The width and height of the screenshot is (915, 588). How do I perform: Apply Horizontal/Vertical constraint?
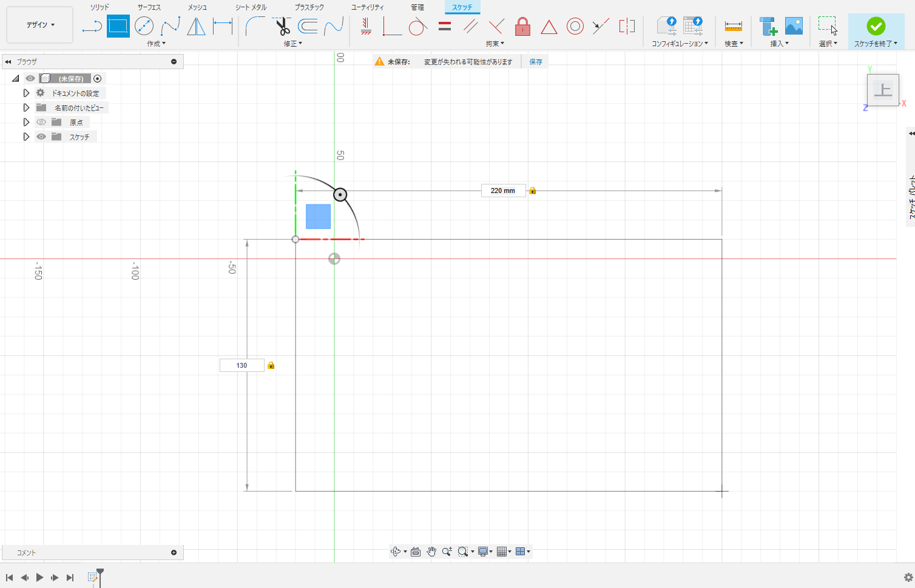366,26
